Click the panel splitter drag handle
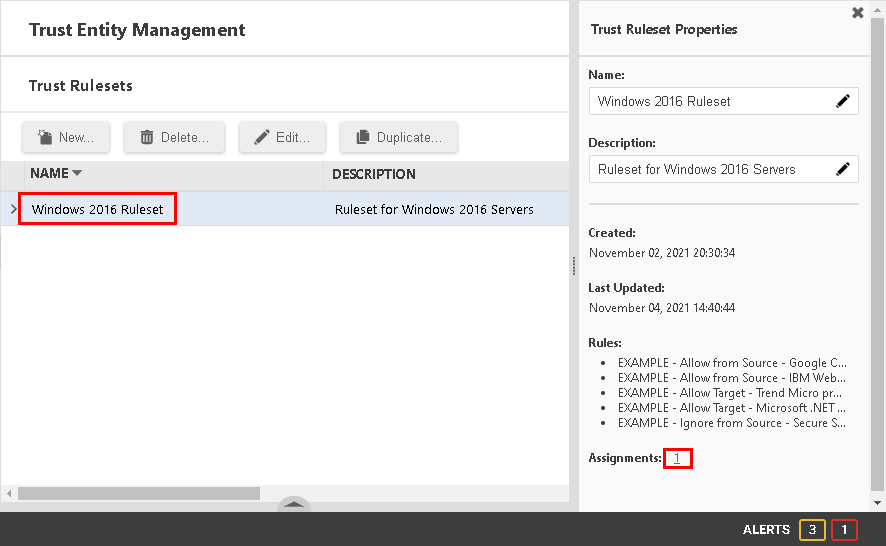 pyautogui.click(x=574, y=266)
